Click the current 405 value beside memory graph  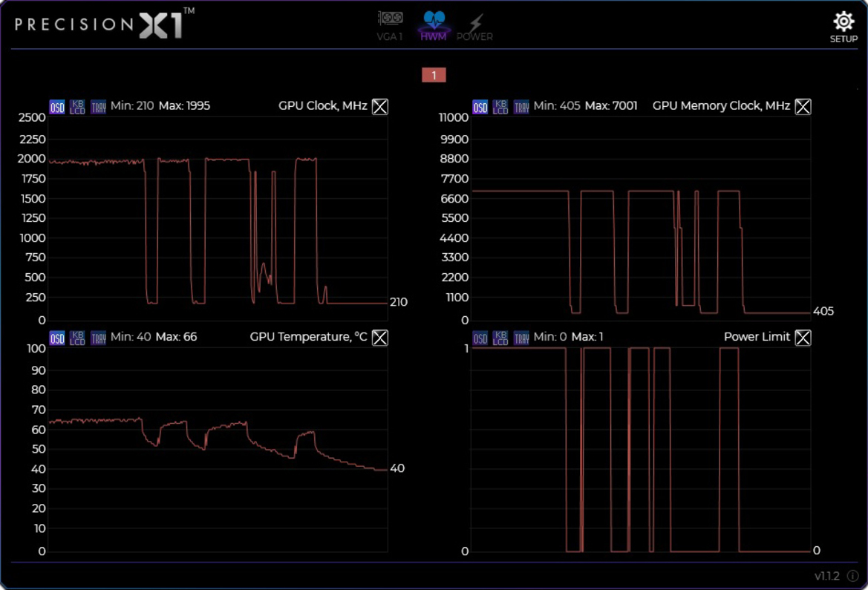(x=823, y=311)
